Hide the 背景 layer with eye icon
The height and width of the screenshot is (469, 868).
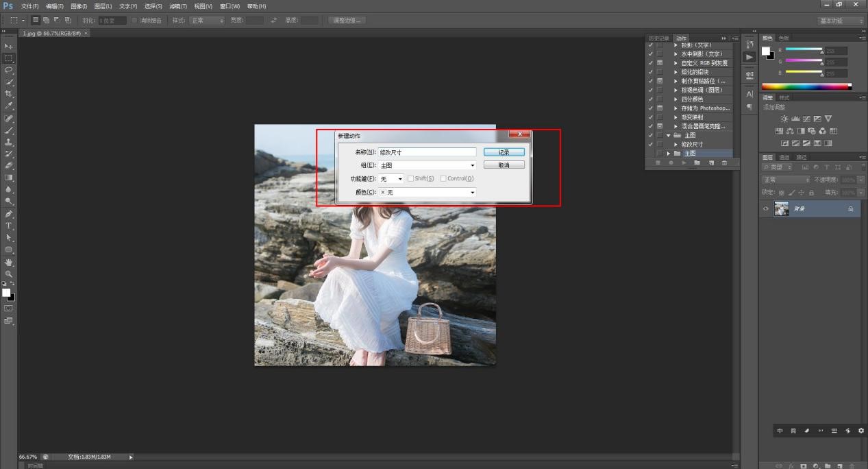click(766, 208)
